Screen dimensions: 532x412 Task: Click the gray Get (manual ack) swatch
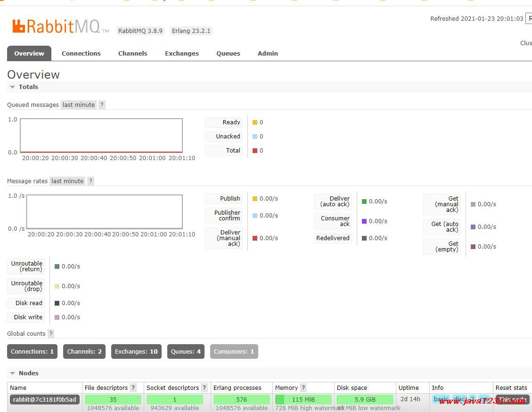tap(473, 204)
